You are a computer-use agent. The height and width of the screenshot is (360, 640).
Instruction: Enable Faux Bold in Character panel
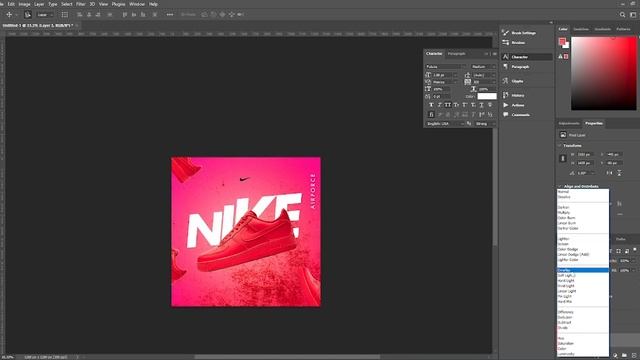coord(431,105)
